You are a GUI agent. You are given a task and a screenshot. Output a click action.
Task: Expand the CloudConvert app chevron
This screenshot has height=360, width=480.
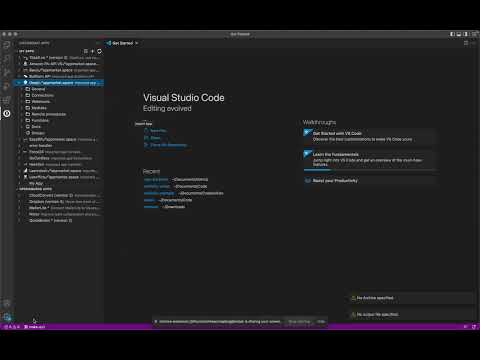[19, 195]
